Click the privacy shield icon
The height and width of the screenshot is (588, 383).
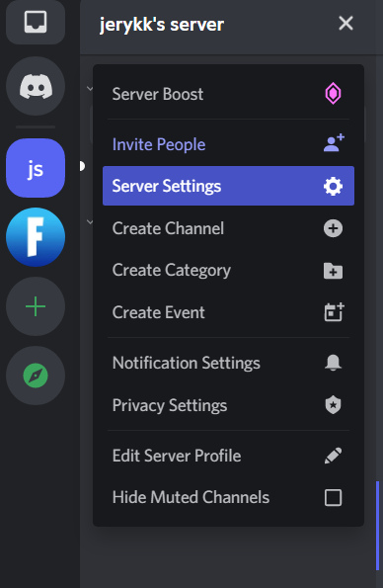[x=334, y=405]
